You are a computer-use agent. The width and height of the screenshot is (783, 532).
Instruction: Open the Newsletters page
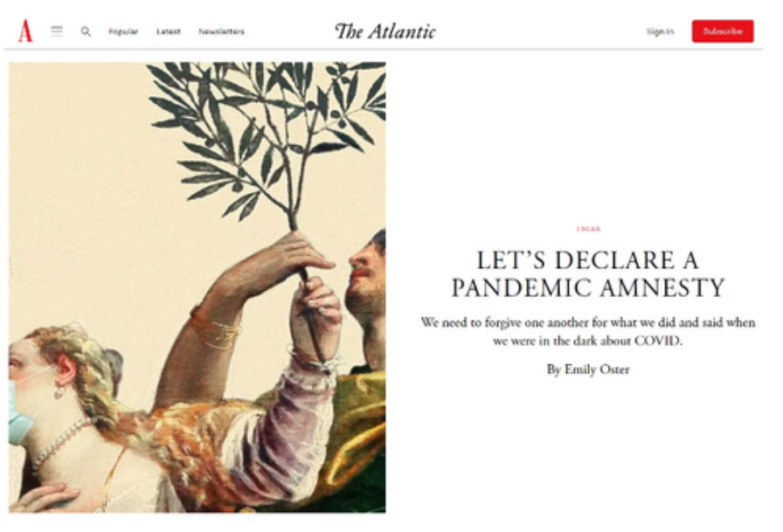pyautogui.click(x=222, y=31)
